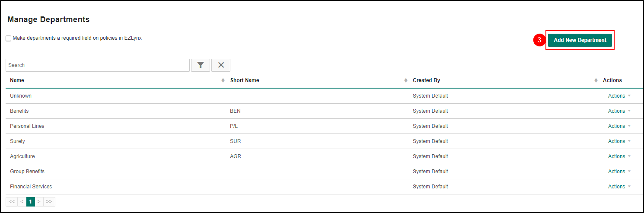Expand Actions menu for Surety row
This screenshot has height=213, width=644.
pos(619,141)
